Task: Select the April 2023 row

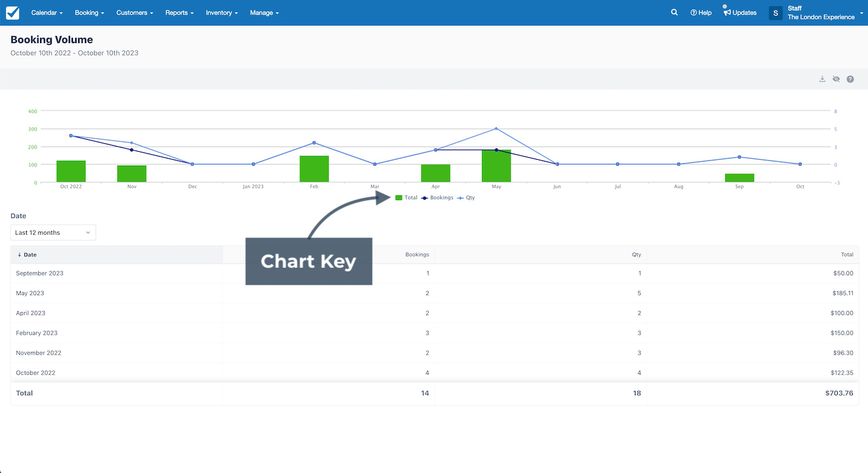Action: pyautogui.click(x=435, y=313)
